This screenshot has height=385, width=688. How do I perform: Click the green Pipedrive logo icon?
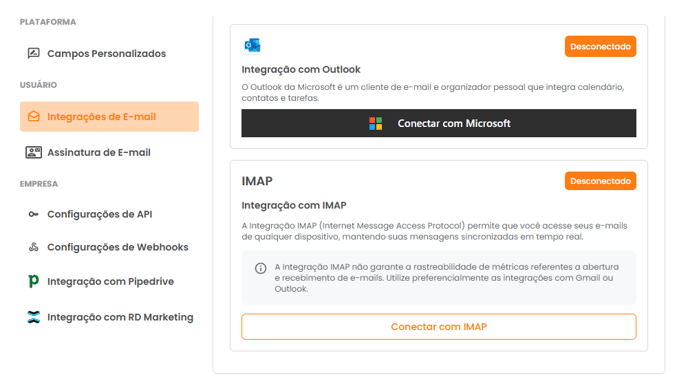click(x=33, y=281)
